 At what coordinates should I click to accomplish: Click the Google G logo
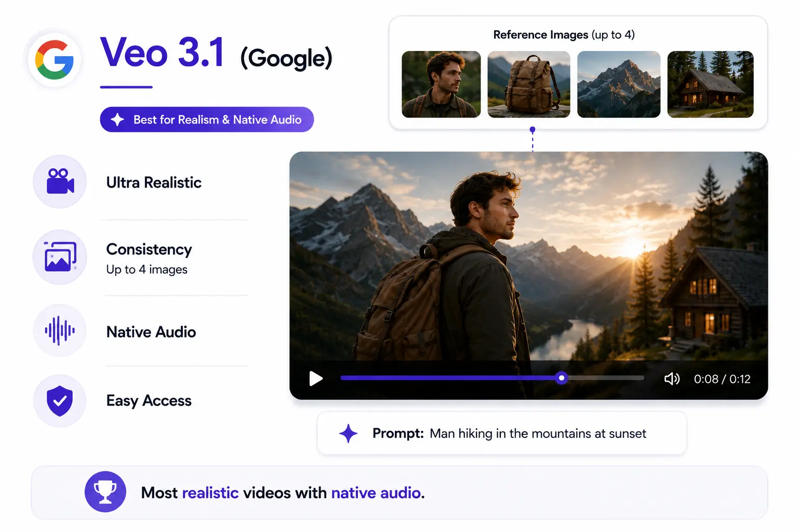point(55,60)
